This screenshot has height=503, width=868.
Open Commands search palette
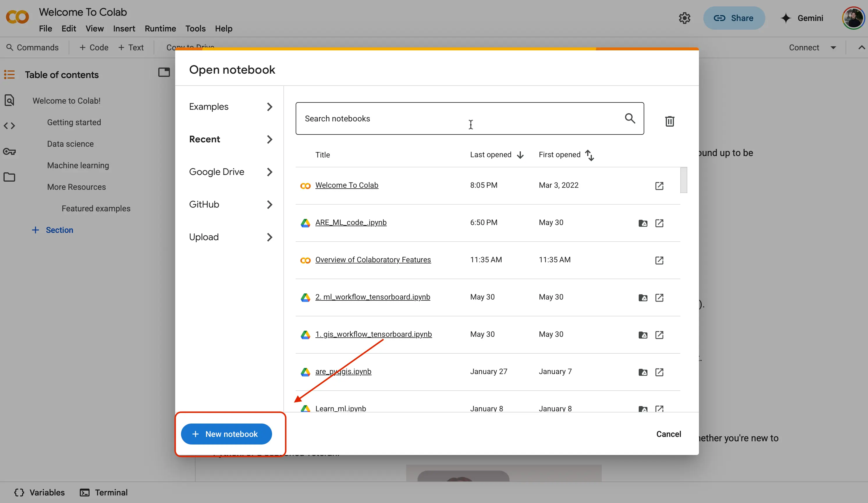pos(33,47)
